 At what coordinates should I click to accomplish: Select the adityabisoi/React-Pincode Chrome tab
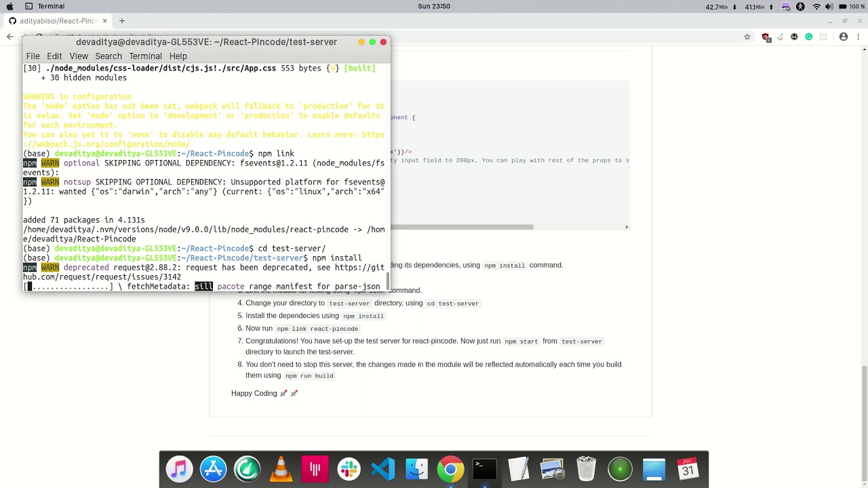point(58,21)
